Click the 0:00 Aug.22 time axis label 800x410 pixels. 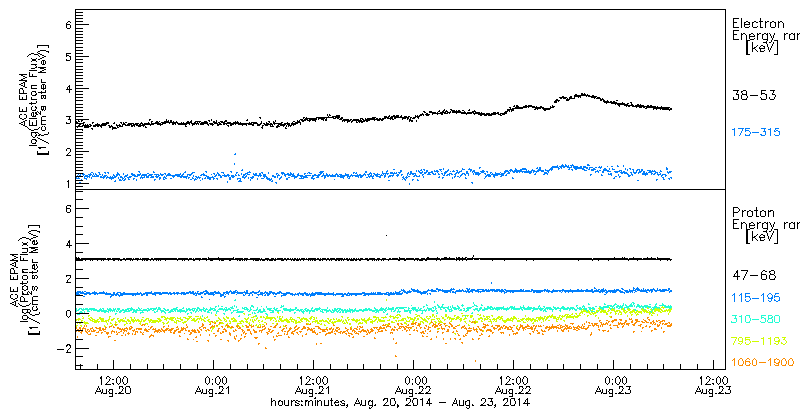pyautogui.click(x=415, y=386)
